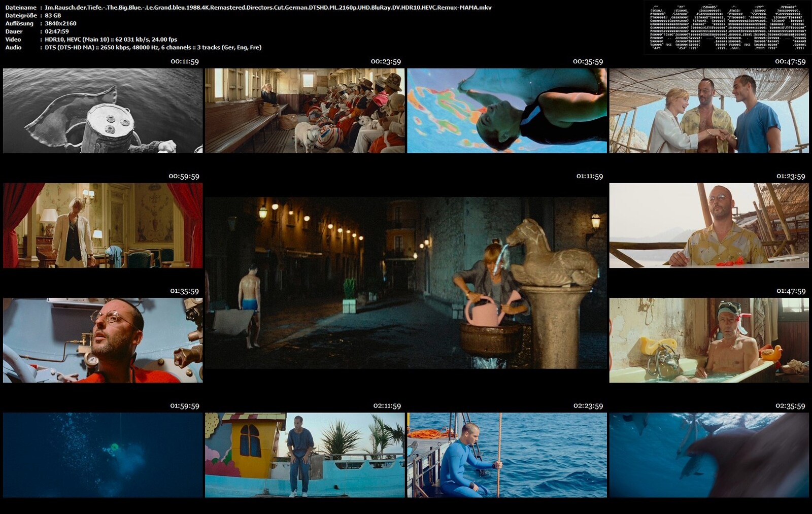Click the 01:59:59 timestamp
The width and height of the screenshot is (812, 514).
[184, 405]
